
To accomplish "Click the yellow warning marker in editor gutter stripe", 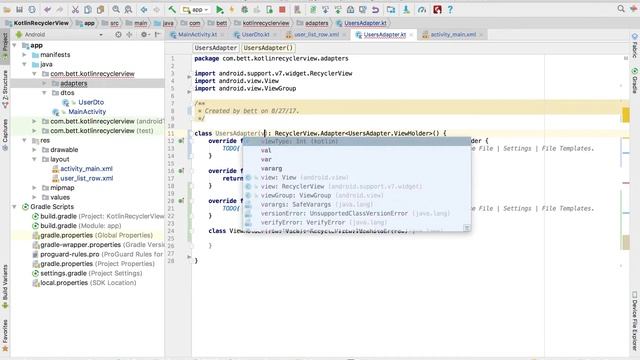I will [626, 115].
